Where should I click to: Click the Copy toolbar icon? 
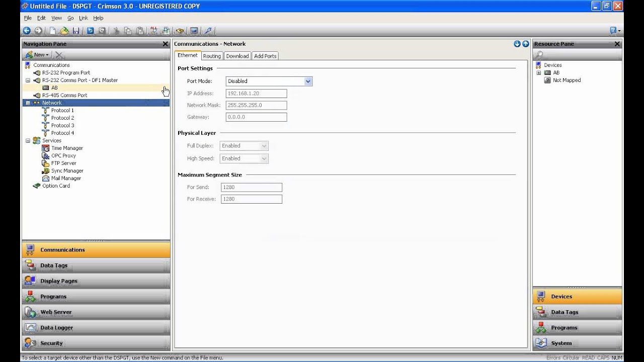pos(128,31)
